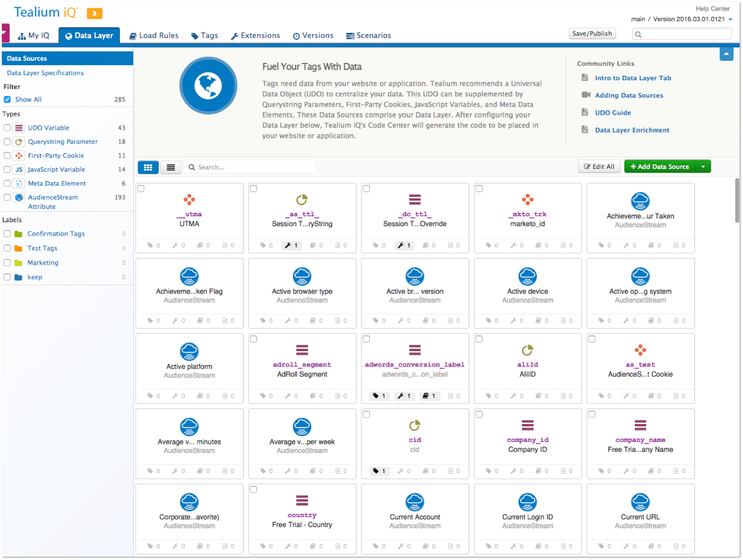Switch to list view layout
Screen dimensions: 743x560
click(x=170, y=167)
